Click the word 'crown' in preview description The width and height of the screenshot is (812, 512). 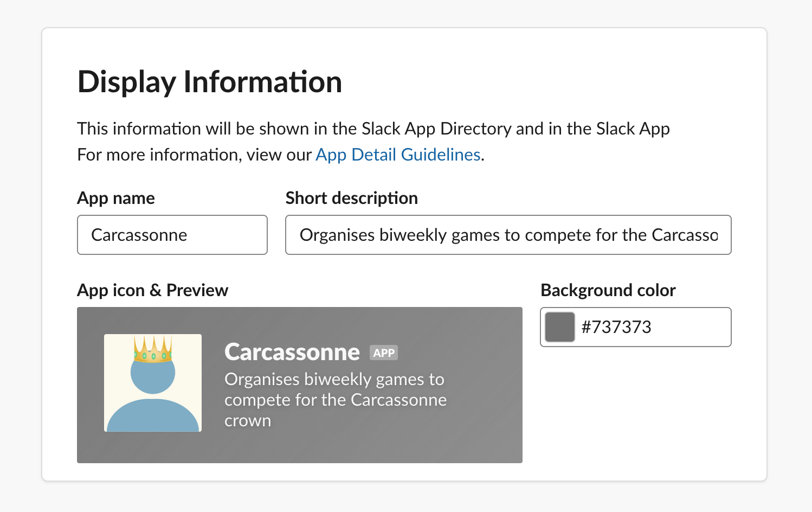(248, 421)
